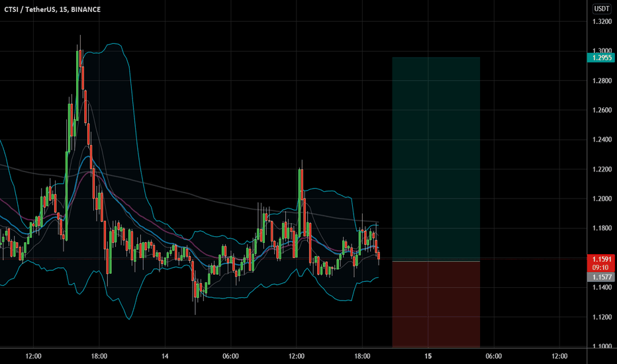Click the 09:10 candle countdown timer
The height and width of the screenshot is (364, 617).
[x=601, y=267]
